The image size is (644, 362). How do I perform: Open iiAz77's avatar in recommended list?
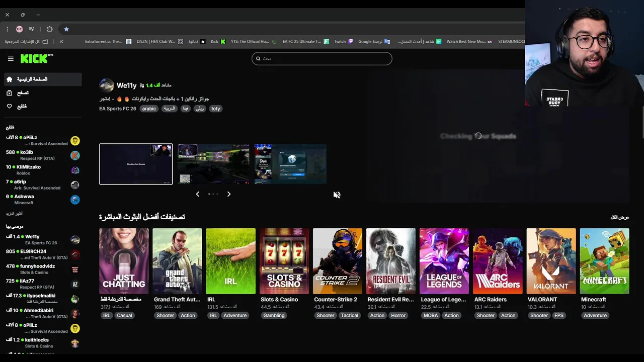tap(75, 284)
